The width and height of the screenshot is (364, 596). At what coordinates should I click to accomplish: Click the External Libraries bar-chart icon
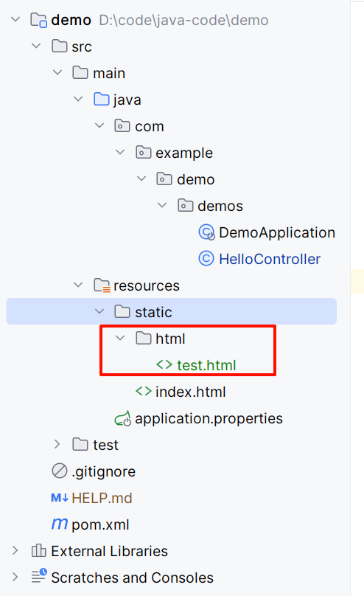click(x=39, y=551)
